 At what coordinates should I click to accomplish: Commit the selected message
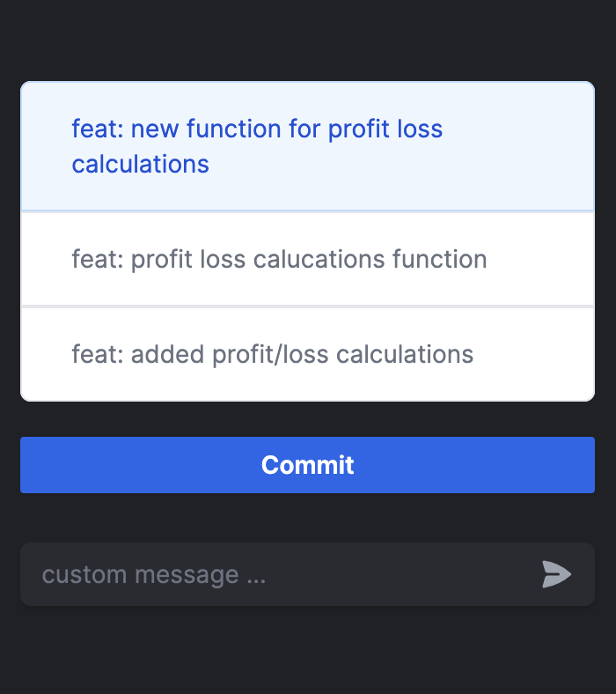coord(307,465)
